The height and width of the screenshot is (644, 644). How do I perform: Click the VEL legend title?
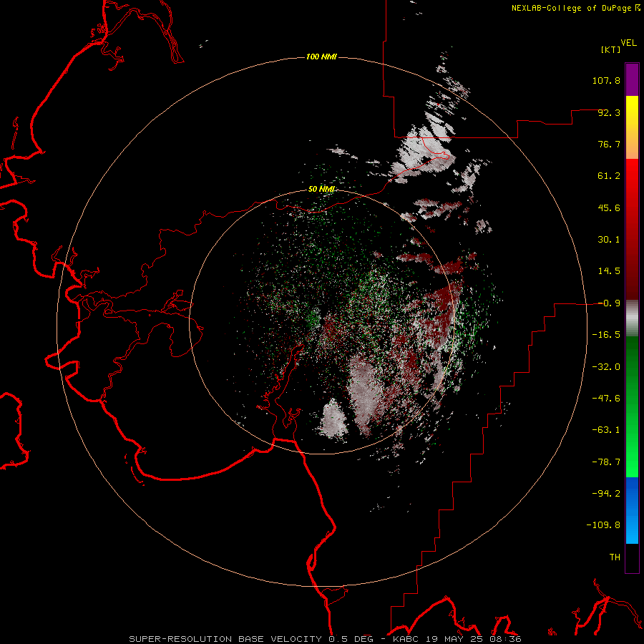coord(628,43)
